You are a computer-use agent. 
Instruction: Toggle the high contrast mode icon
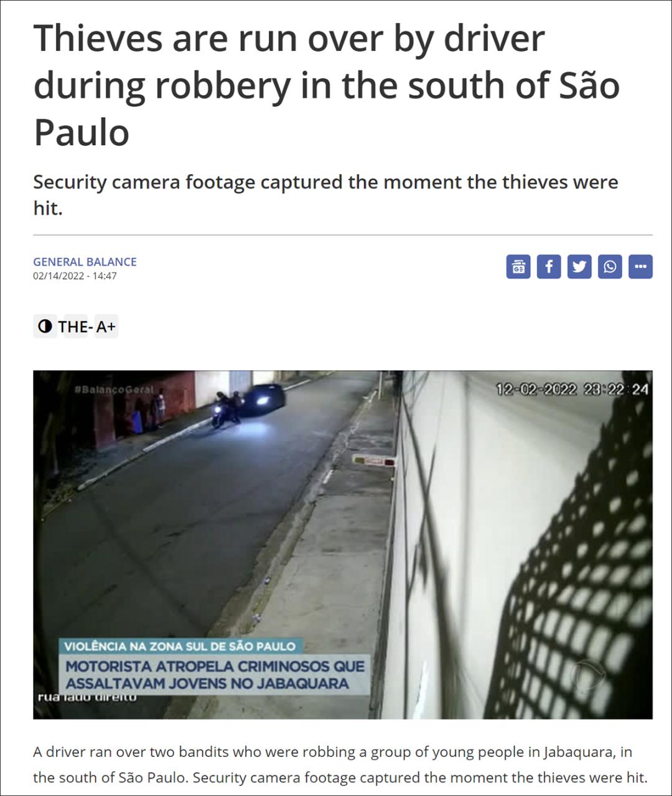45,326
